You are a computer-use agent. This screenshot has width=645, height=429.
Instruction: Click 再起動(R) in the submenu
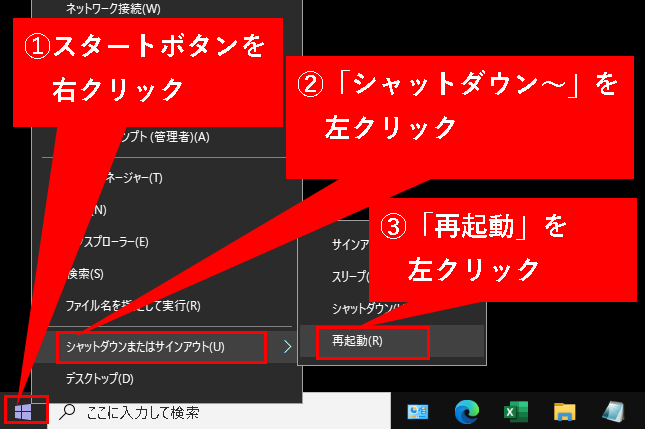point(392,341)
